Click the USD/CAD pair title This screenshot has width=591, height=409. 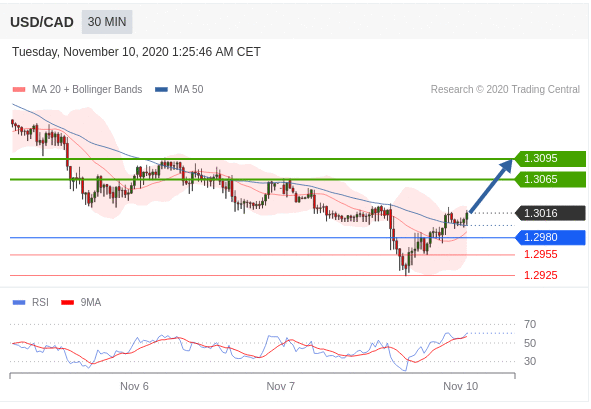[42, 22]
